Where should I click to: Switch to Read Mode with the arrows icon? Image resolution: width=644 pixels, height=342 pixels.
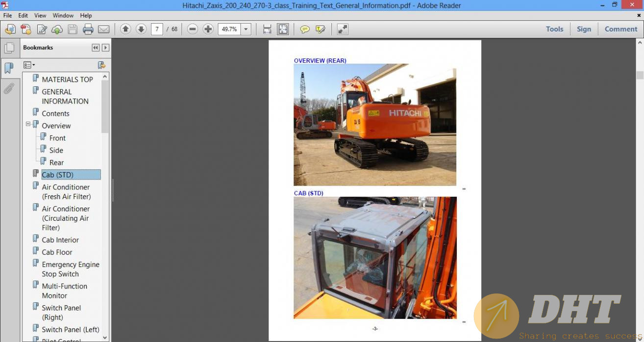(343, 29)
